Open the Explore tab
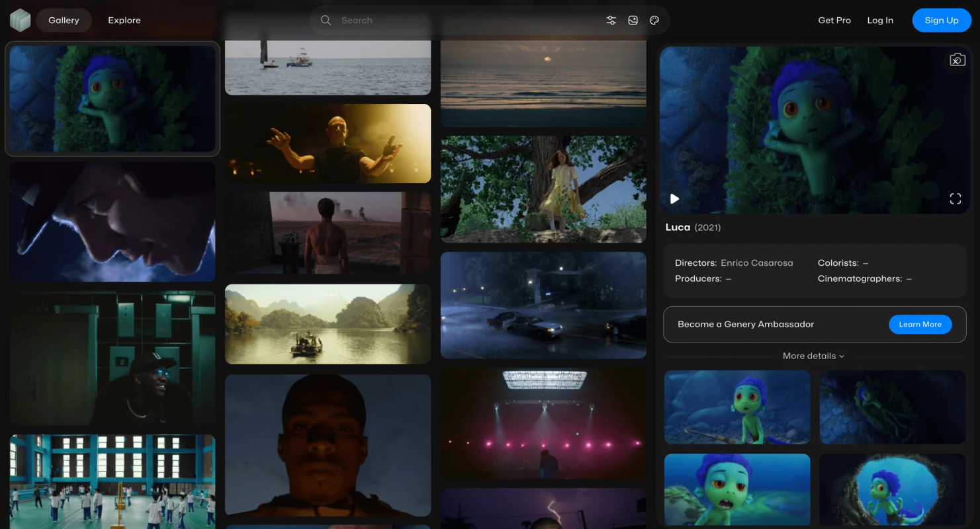 point(124,20)
